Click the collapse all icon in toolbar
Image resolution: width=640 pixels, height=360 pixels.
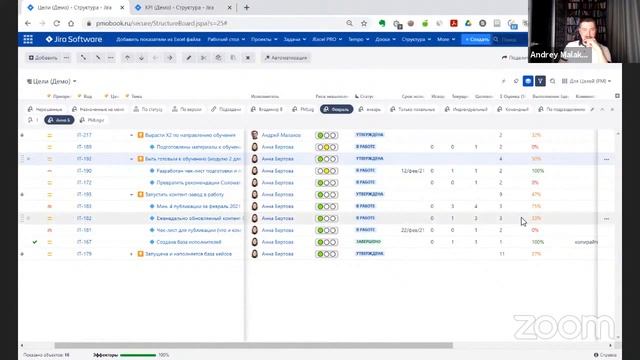[98, 58]
